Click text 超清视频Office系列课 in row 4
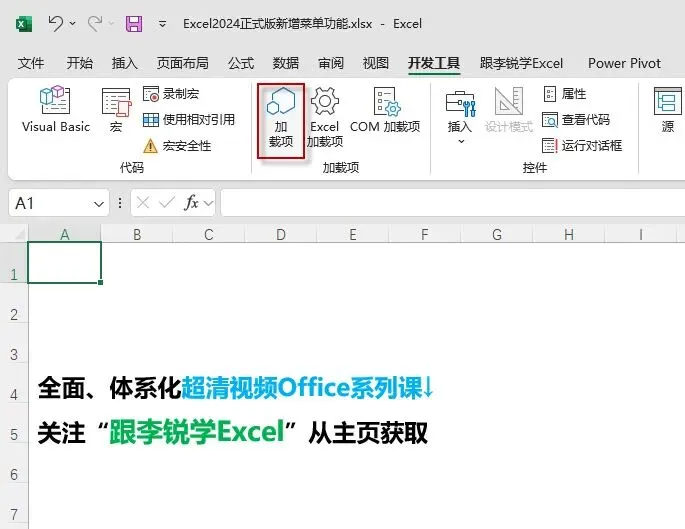Screen dimensions: 685x529 302,387
